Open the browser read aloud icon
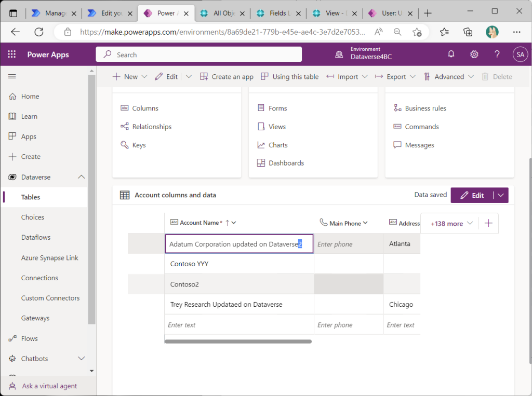 (x=379, y=32)
